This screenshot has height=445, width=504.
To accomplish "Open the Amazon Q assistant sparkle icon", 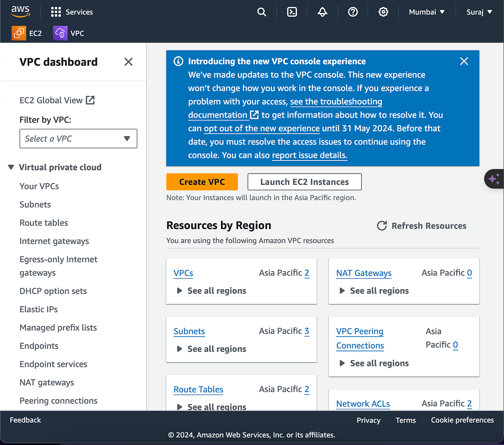I will (x=495, y=179).
